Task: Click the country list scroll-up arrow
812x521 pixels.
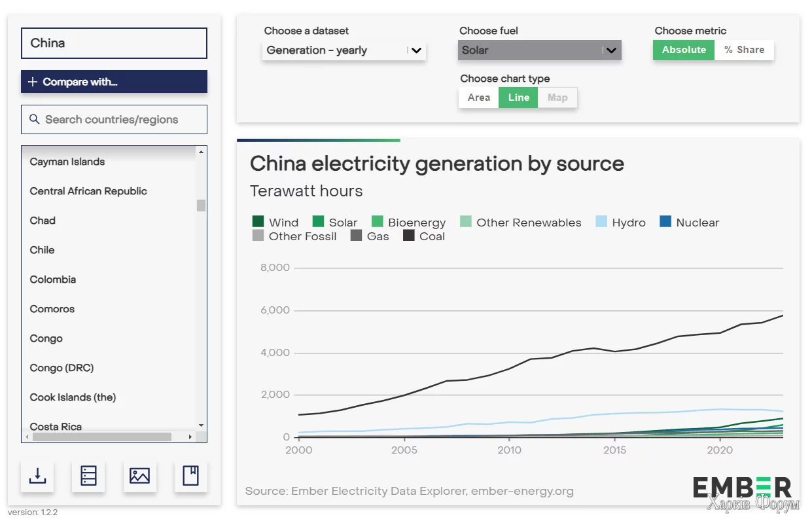Action: (x=201, y=152)
